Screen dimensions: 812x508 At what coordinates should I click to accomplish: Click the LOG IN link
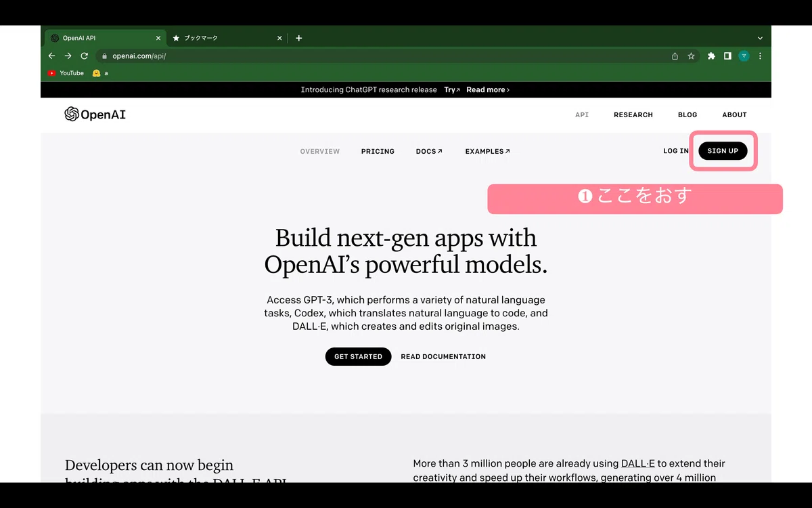point(676,151)
